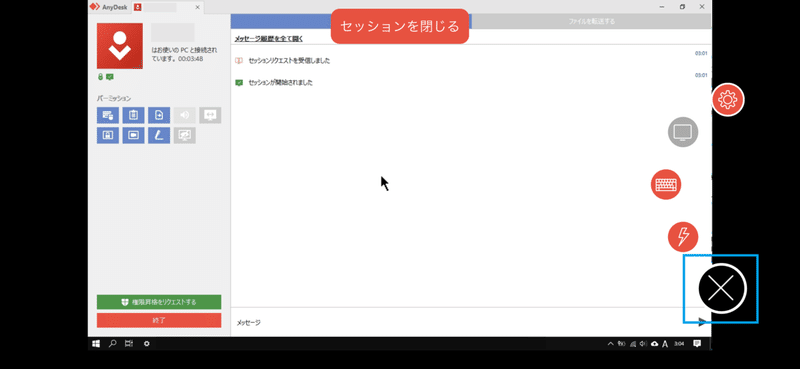This screenshot has height=369, width=800.
Task: Select the AnyDesk main tab
Action: (x=108, y=7)
